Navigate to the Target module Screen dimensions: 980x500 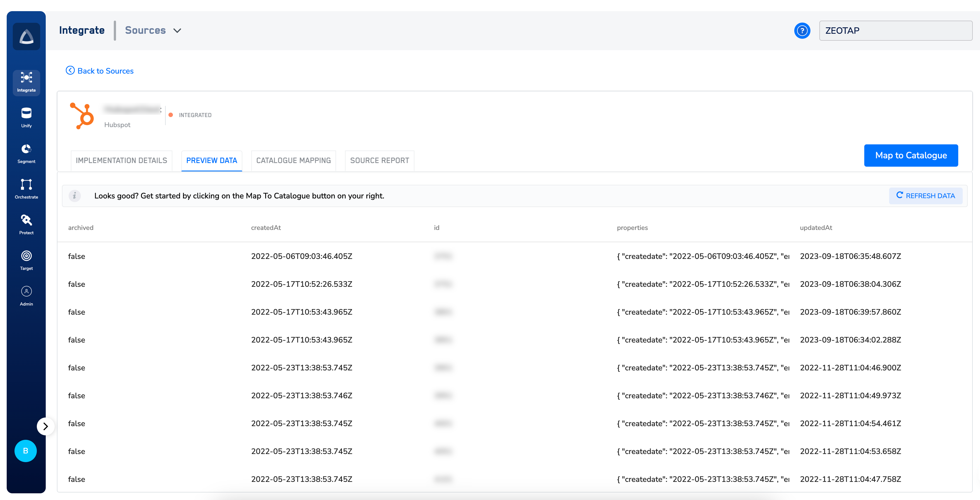click(x=26, y=260)
